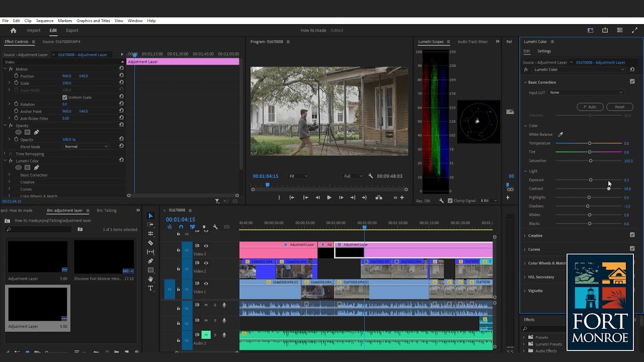Select the Ripple Edit tool

(x=150, y=234)
